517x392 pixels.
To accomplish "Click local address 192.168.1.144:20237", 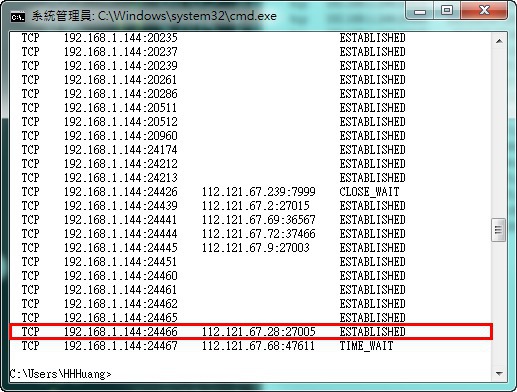I will tap(121, 52).
